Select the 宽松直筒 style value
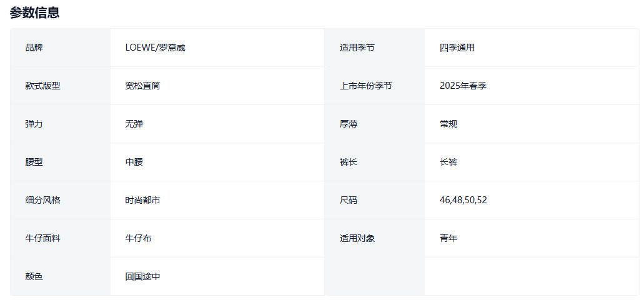The image size is (644, 302). point(142,86)
